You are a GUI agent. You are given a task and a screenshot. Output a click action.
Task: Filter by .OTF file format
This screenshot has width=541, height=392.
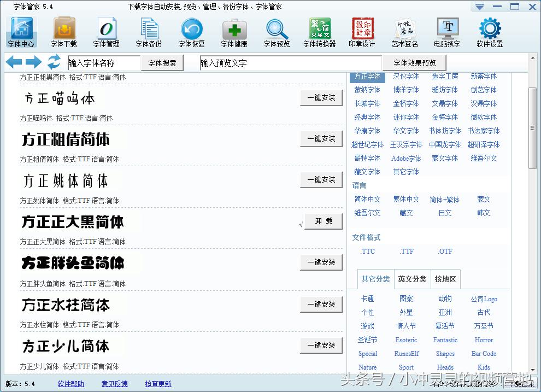(x=445, y=251)
